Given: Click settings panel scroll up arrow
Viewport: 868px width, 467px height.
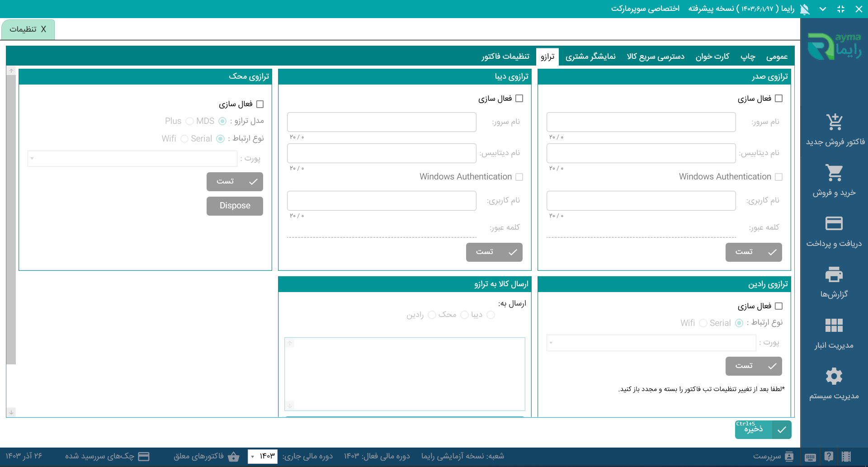Looking at the screenshot, I should (11, 71).
